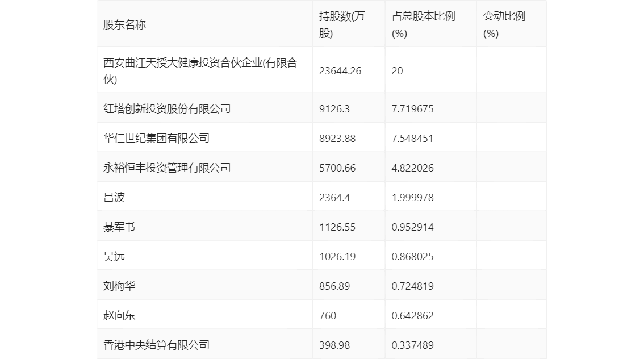This screenshot has height=359, width=644.
Task: Select shareholder 红塔创新投资股份有限公司
Action: coord(167,109)
